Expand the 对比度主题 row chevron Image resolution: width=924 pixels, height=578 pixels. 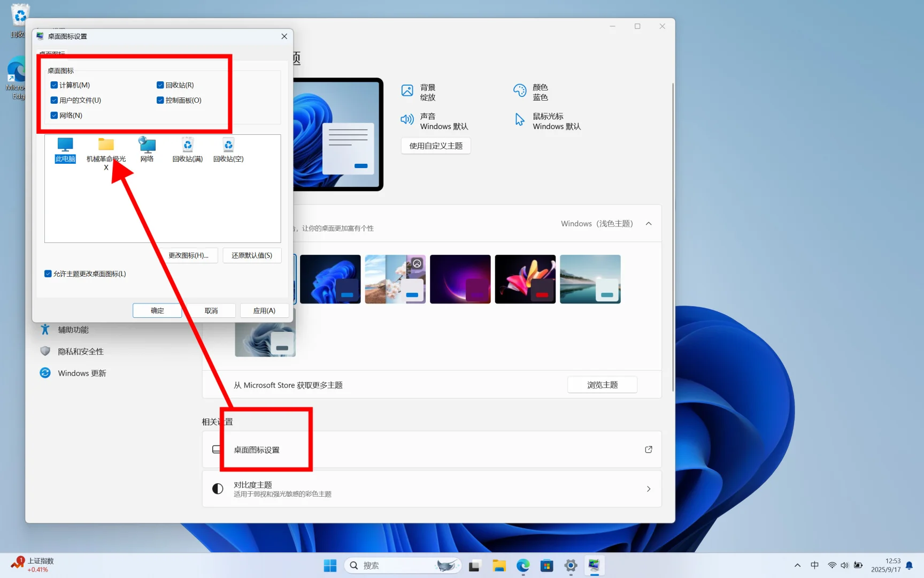coord(649,489)
